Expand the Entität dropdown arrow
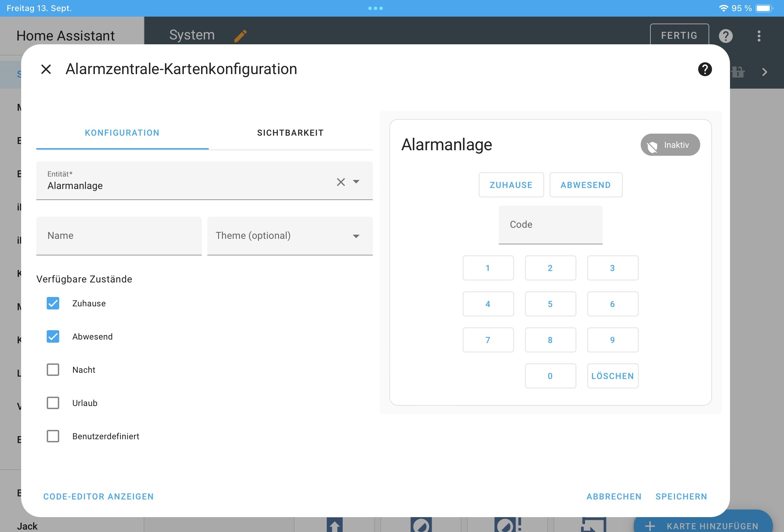The width and height of the screenshot is (784, 532). pyautogui.click(x=356, y=182)
